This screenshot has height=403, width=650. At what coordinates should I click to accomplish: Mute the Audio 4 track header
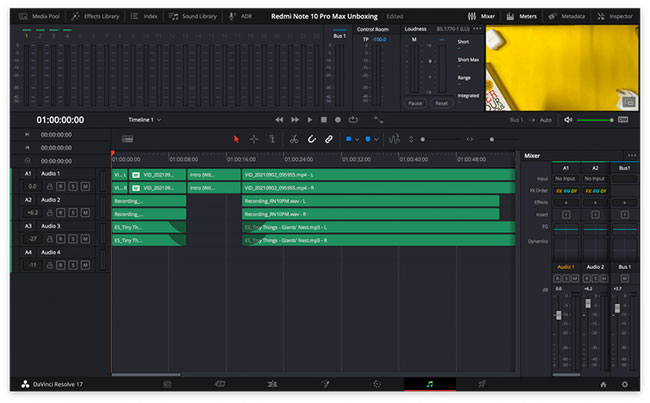point(85,265)
